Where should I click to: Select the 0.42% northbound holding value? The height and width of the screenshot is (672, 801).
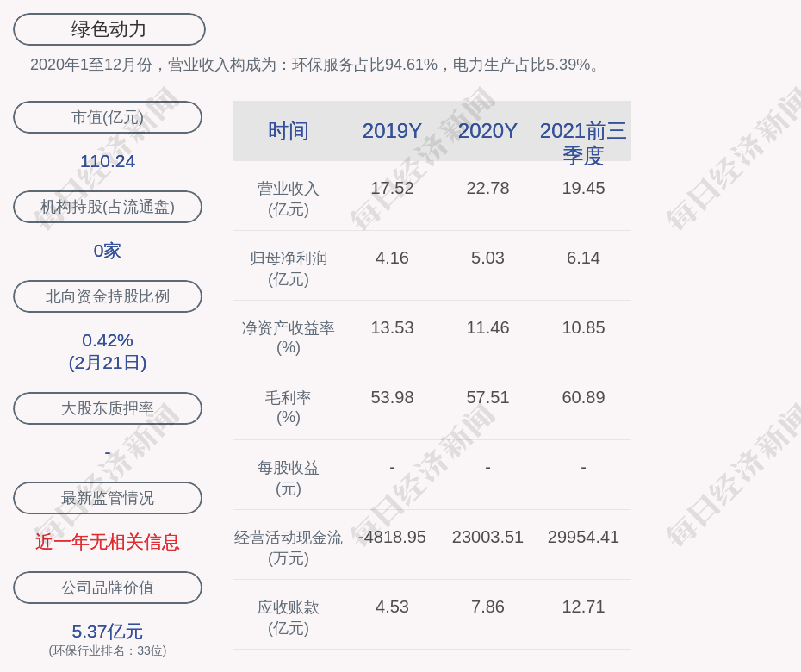(x=108, y=340)
